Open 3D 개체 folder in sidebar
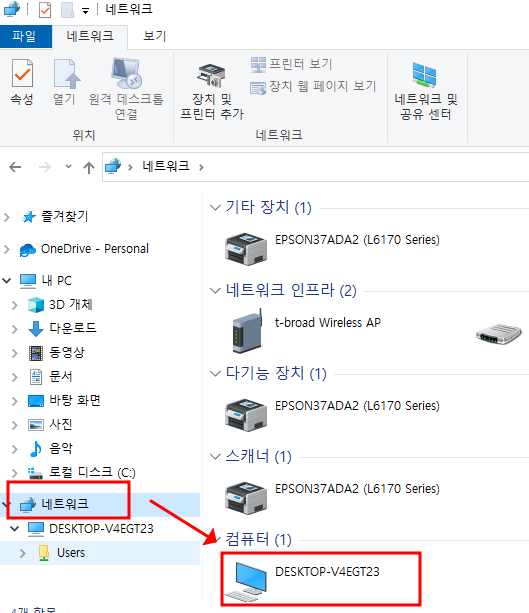529x613 pixels. point(71,305)
